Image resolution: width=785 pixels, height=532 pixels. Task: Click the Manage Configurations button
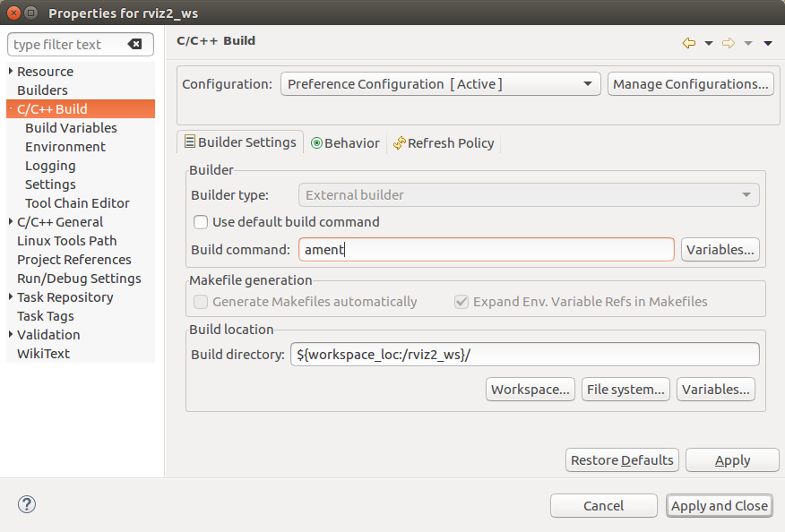pyautogui.click(x=690, y=84)
